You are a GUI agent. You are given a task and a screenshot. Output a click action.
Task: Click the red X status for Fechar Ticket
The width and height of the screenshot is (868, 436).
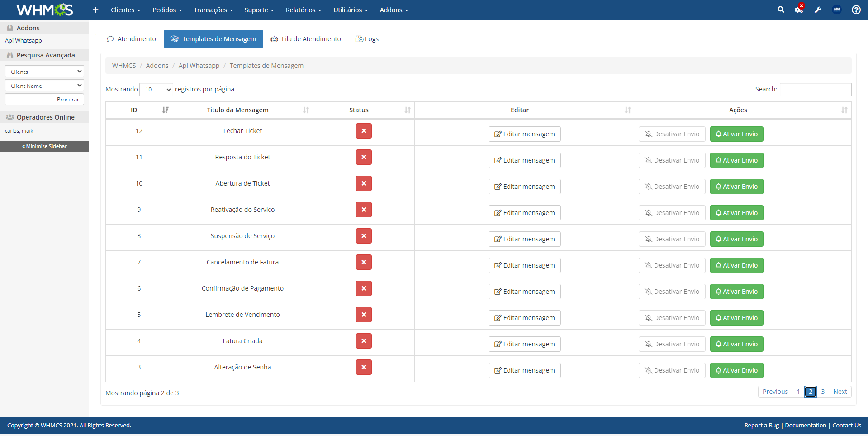364,131
